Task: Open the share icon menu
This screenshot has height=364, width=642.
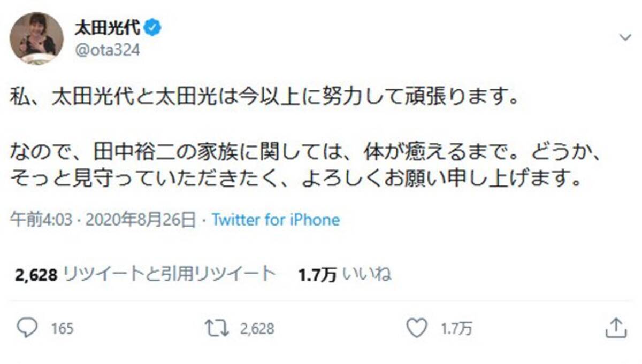Action: pyautogui.click(x=616, y=328)
